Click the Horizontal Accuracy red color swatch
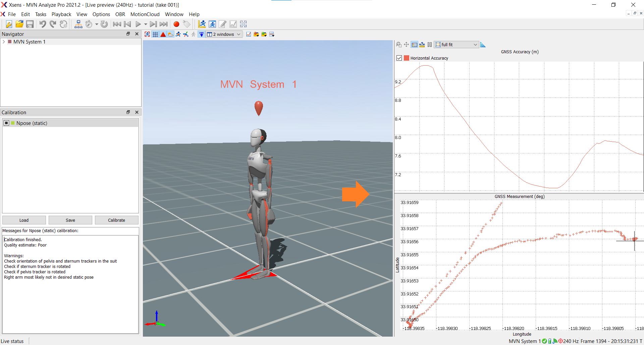 point(407,58)
